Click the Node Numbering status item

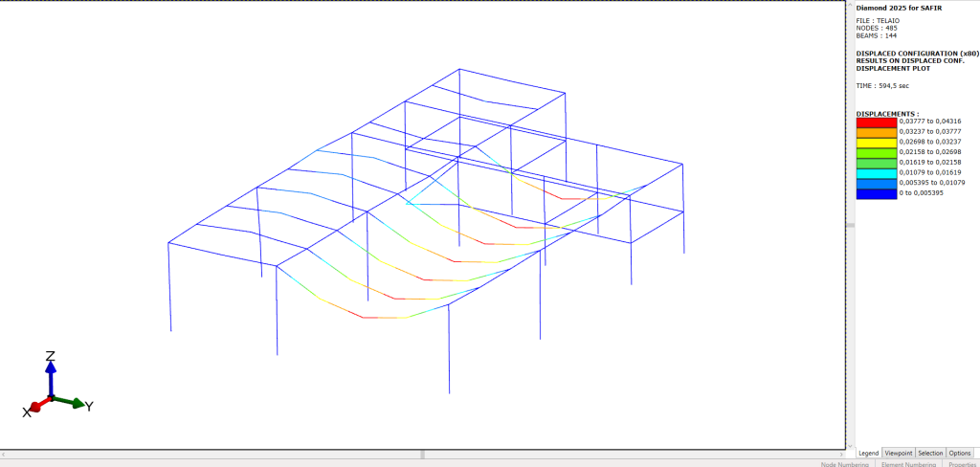click(843, 463)
